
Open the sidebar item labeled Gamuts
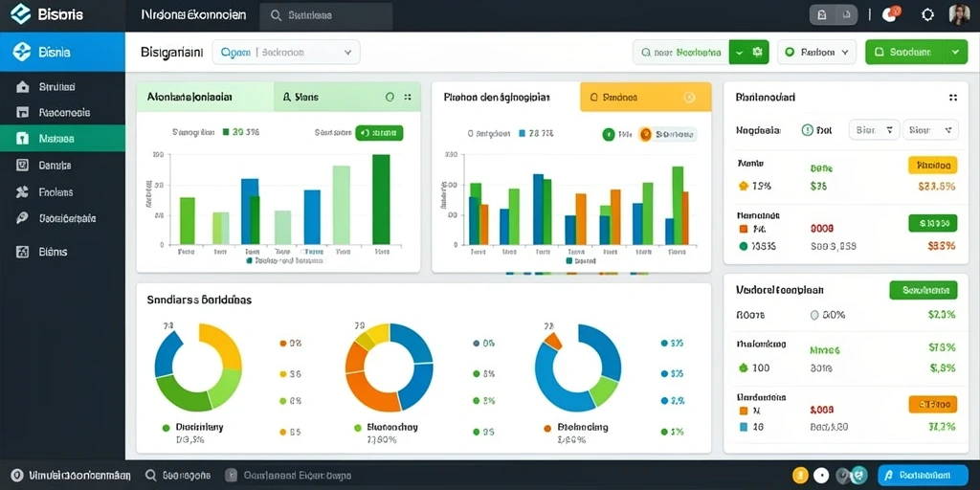pos(62,166)
